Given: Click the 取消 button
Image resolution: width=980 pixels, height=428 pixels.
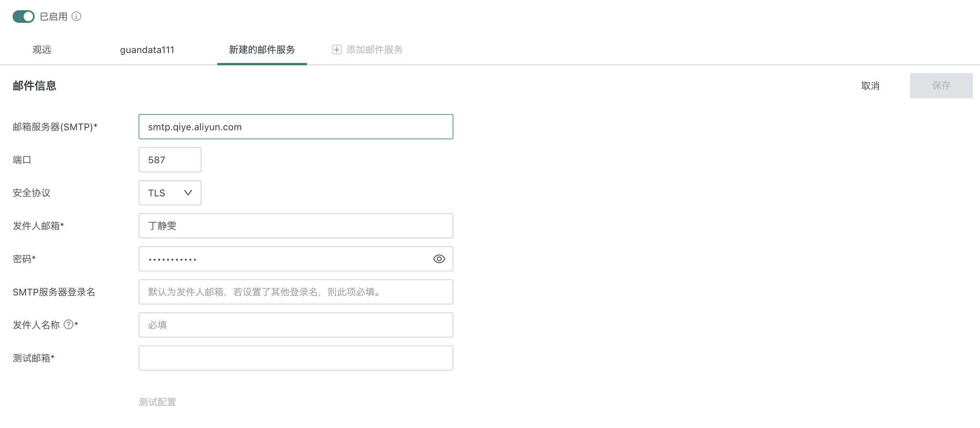Looking at the screenshot, I should (870, 86).
